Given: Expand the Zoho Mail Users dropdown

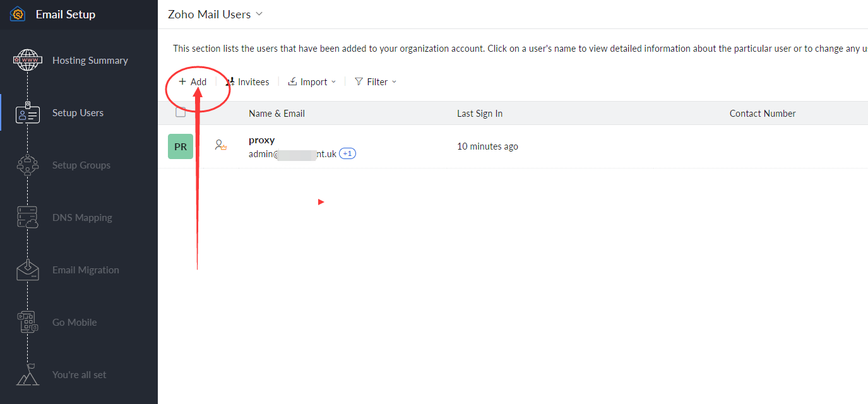Looking at the screenshot, I should (215, 15).
